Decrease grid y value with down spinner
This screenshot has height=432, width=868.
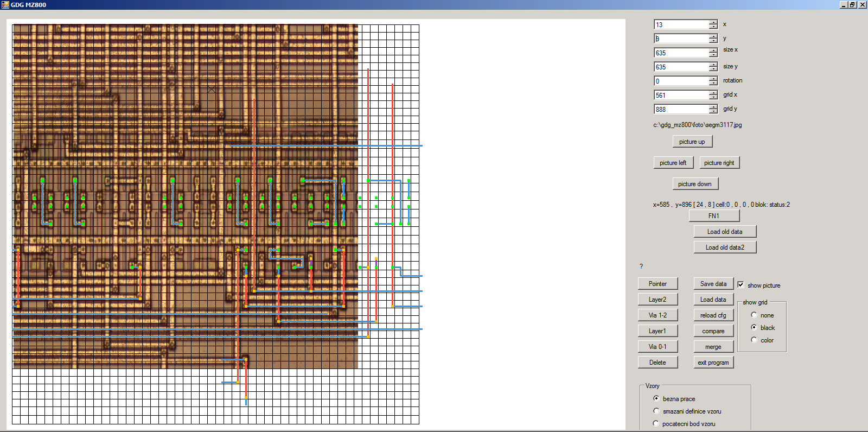point(713,111)
